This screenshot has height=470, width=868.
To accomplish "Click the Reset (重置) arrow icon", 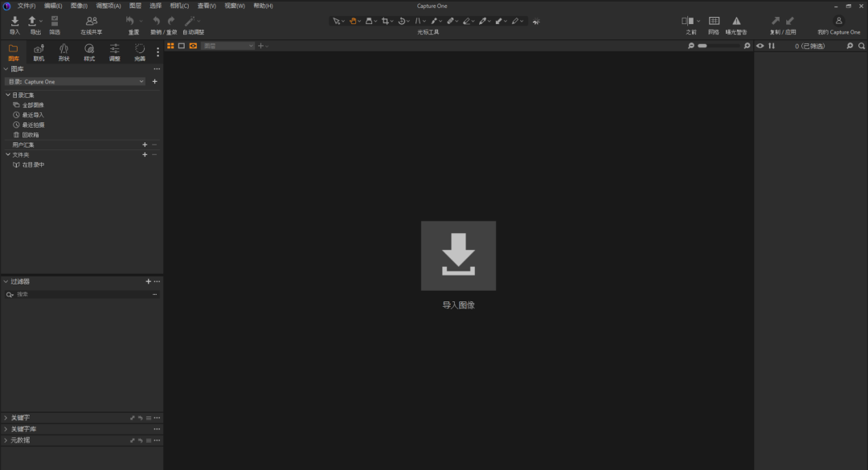I will pyautogui.click(x=129, y=21).
